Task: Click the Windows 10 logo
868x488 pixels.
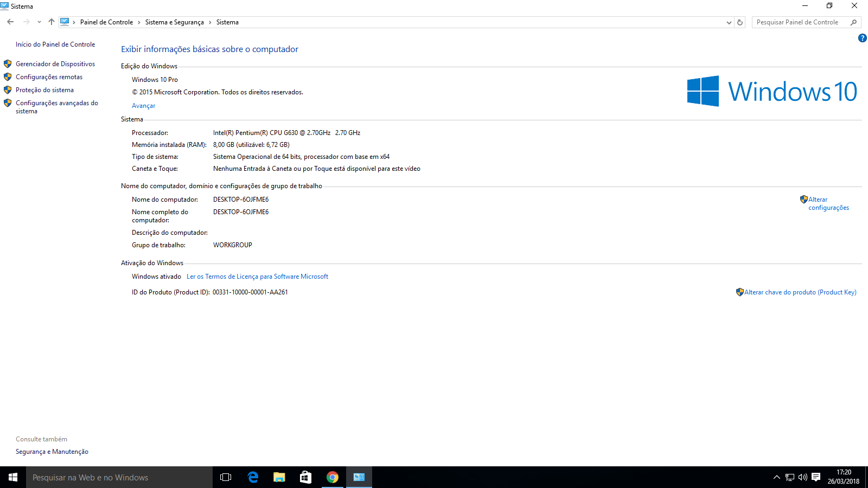Action: click(x=772, y=91)
